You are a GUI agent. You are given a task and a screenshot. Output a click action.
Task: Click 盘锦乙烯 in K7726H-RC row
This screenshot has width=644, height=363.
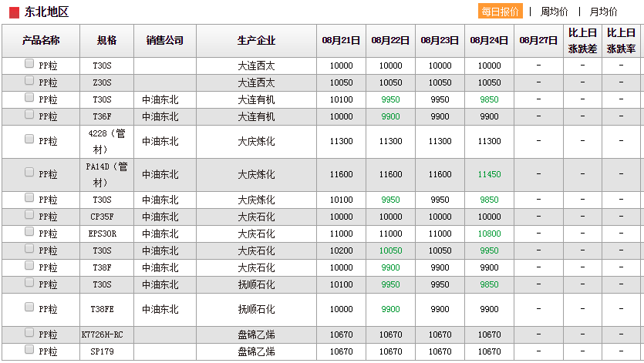[x=256, y=334]
